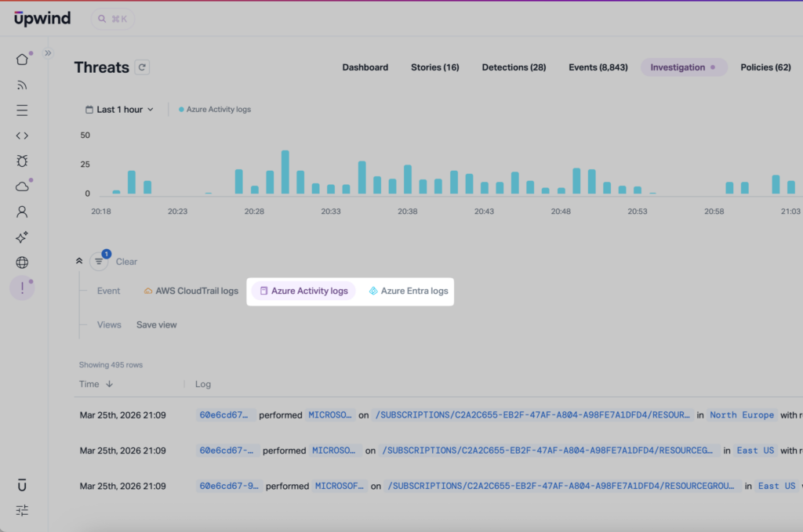
Task: Click the exclamation threats icon in sidebar
Action: click(23, 288)
